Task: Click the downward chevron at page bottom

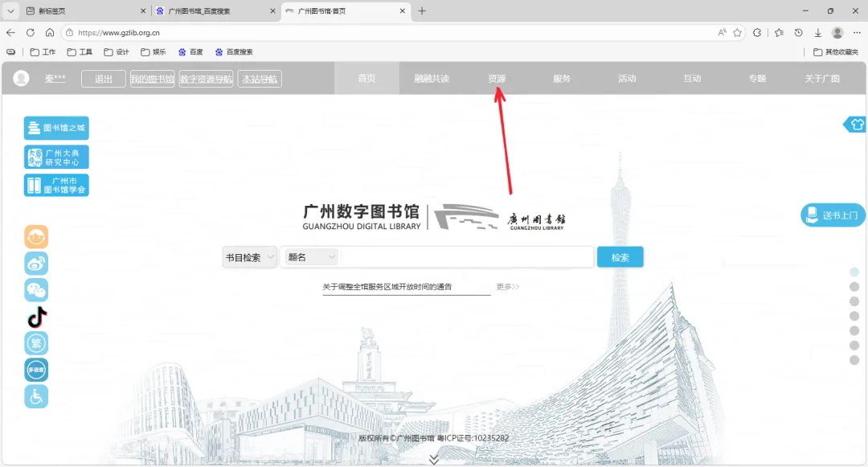Action: (434, 460)
